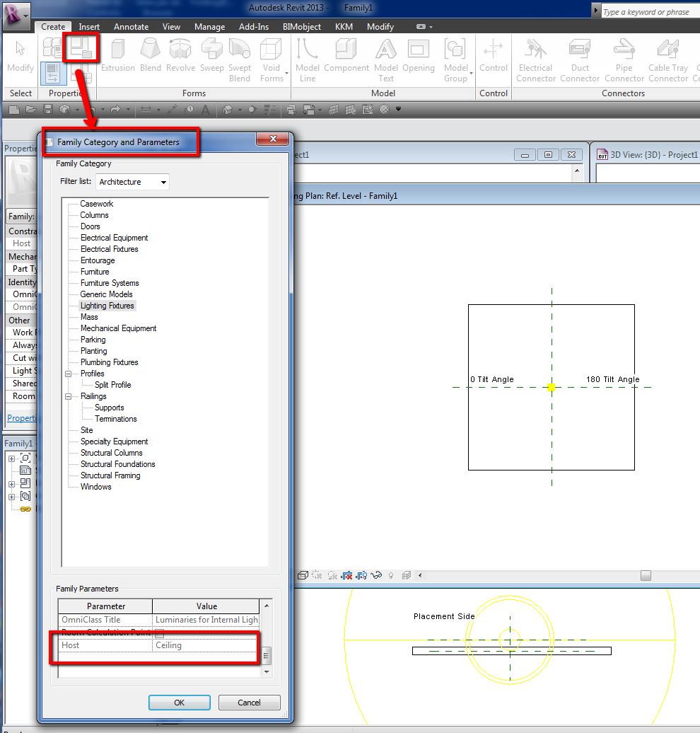Add an Electrical Connector
Screen dimensions: 700x733
536,61
